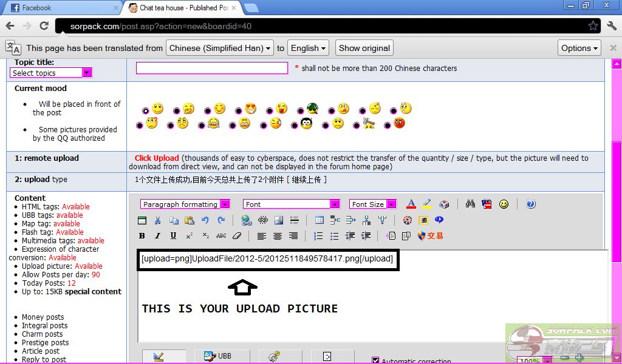Click the scissors Cut icon

[x=157, y=220]
